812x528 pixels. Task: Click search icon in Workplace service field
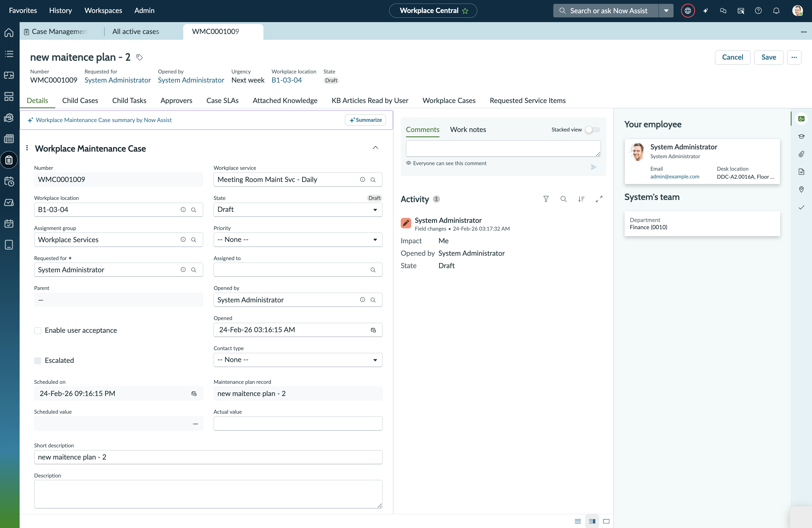pos(373,179)
